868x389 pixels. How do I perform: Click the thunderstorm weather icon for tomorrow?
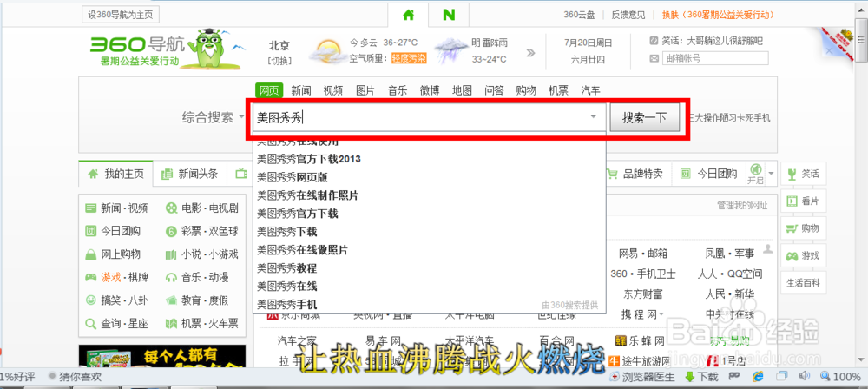450,51
